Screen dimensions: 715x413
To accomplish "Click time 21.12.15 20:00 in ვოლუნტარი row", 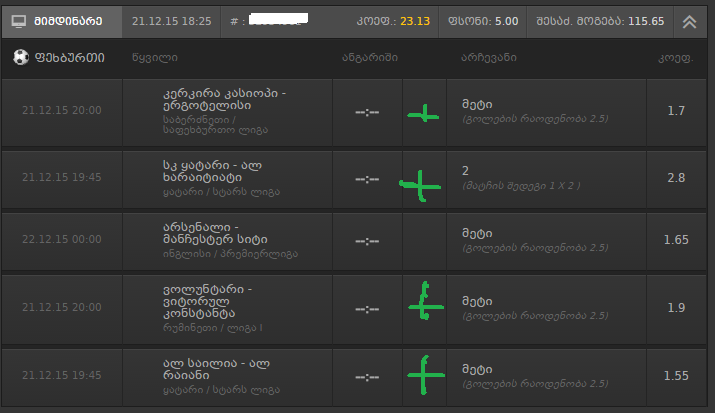I will tap(62, 307).
